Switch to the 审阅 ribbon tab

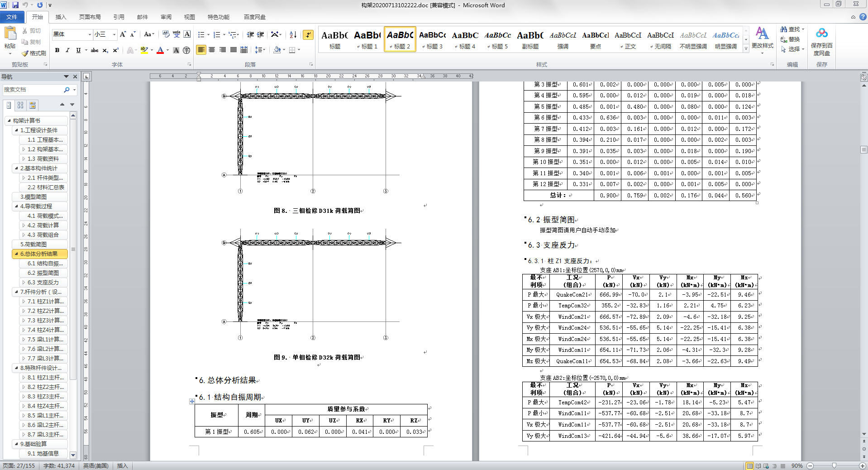166,17
